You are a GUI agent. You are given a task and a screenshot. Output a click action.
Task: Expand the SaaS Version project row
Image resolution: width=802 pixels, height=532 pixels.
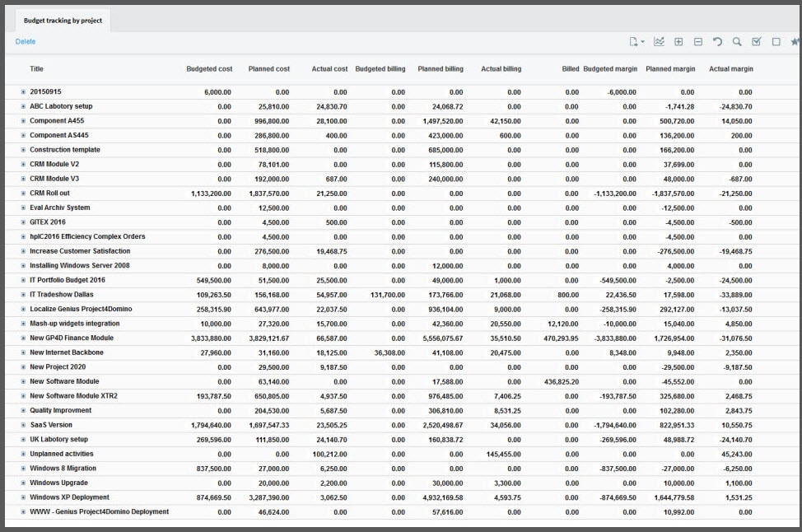pyautogui.click(x=23, y=425)
